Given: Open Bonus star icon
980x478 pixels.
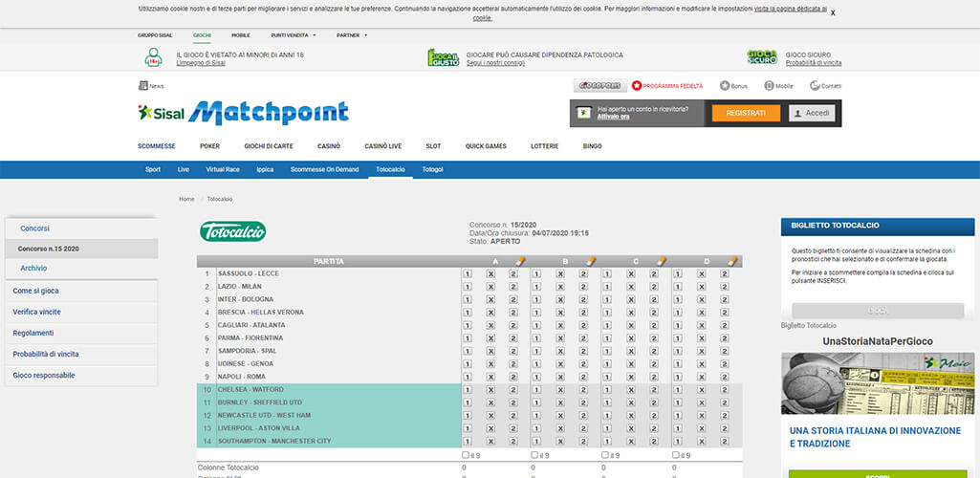Looking at the screenshot, I should click(725, 86).
